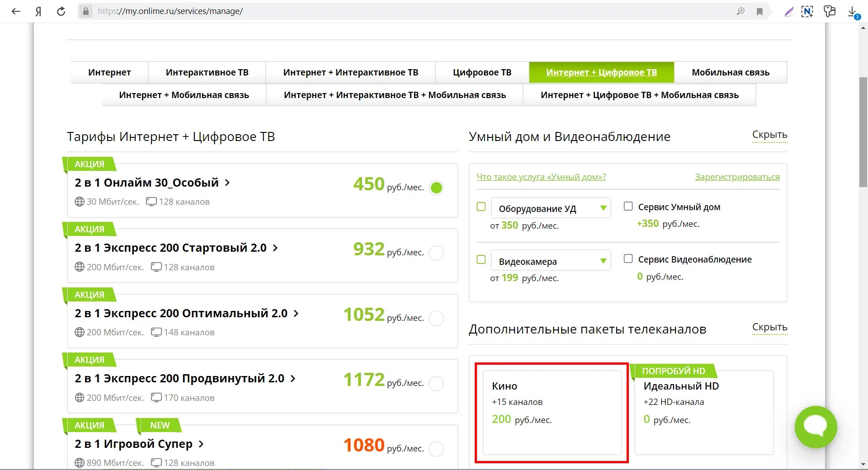Open Интернет + Интерактивное ТВ + Мобильная связь tab
This screenshot has width=868, height=470.
[395, 95]
